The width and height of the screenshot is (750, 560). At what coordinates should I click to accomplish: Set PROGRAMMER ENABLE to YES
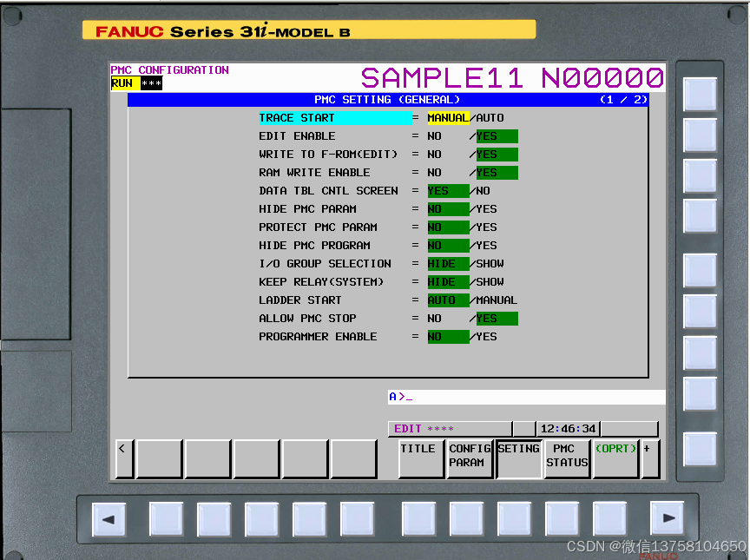[x=486, y=337]
